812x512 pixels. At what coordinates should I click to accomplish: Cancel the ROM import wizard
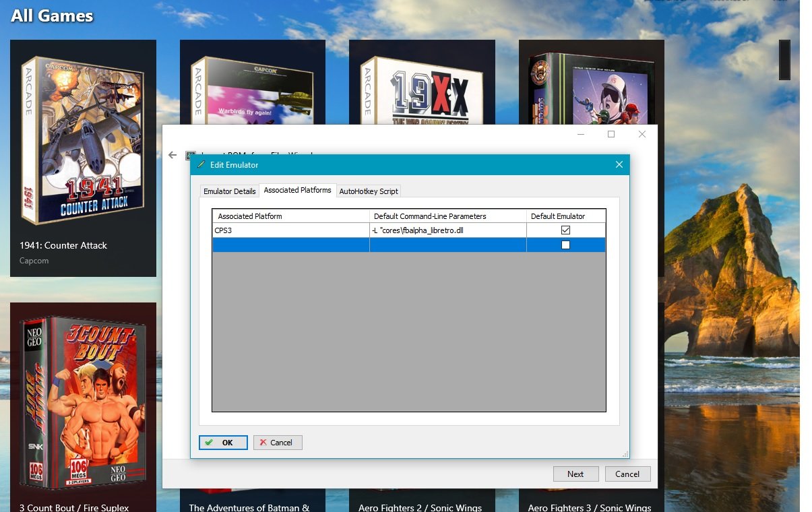[627, 474]
